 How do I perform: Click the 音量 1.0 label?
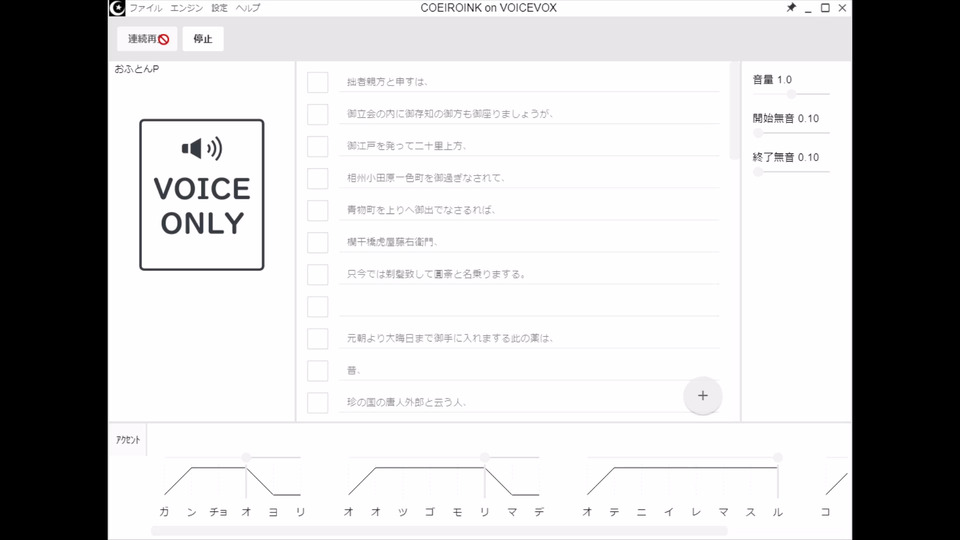[x=772, y=80]
